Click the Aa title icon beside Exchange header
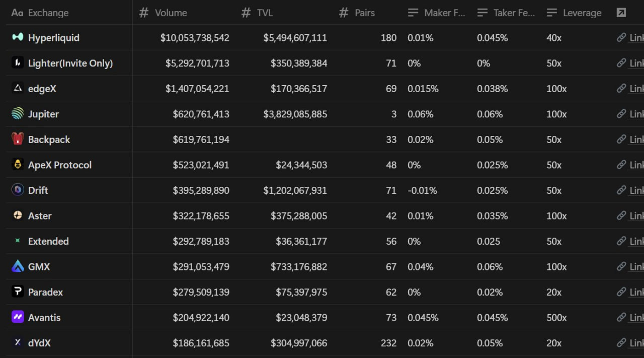 point(17,13)
